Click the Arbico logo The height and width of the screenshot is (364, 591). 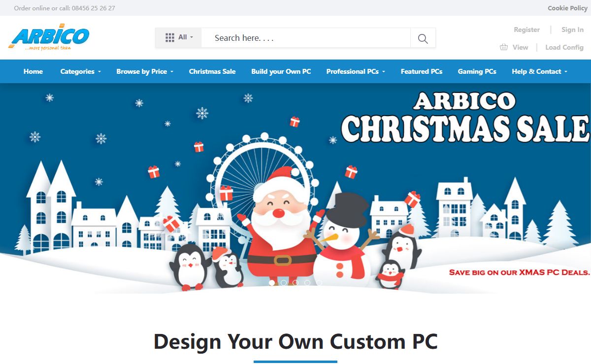49,36
